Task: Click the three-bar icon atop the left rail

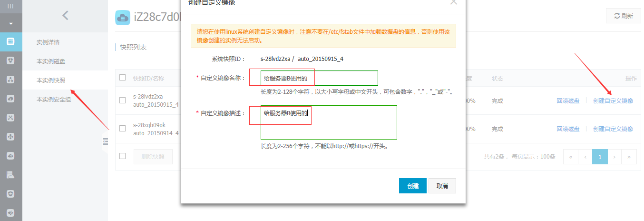Action: 10,6
